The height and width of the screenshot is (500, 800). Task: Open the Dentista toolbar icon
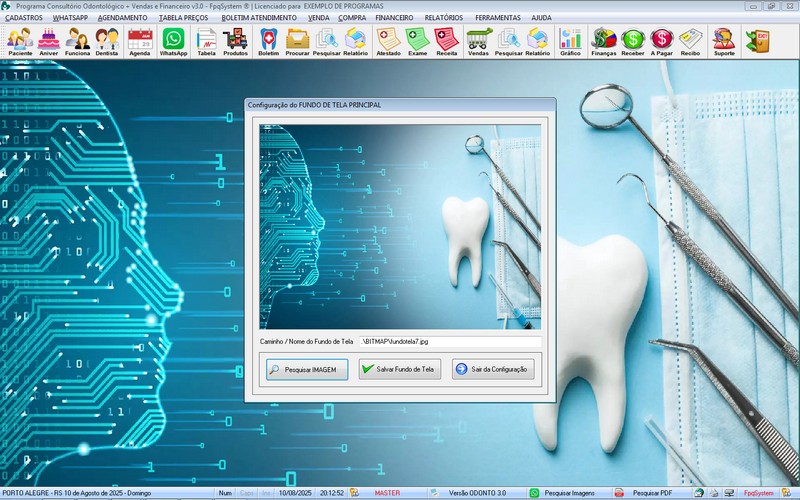click(x=107, y=41)
